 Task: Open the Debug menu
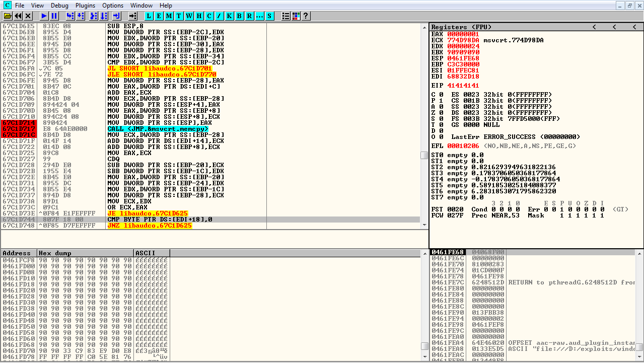click(59, 5)
